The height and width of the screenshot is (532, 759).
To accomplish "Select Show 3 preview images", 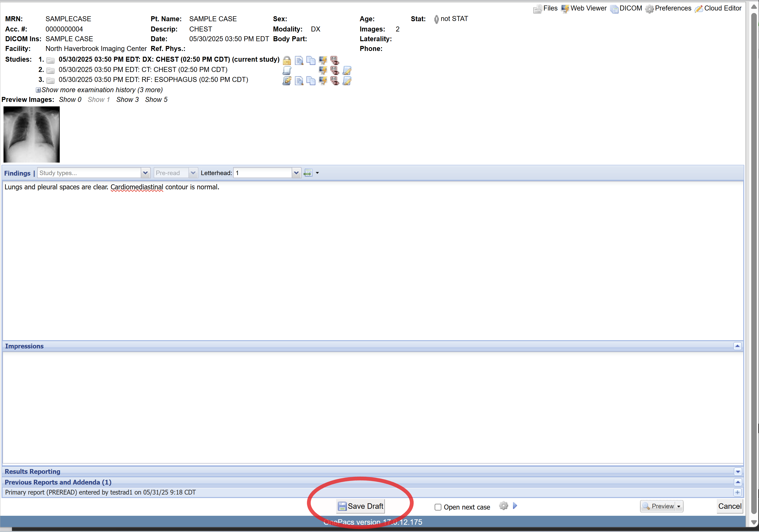I will (x=127, y=99).
